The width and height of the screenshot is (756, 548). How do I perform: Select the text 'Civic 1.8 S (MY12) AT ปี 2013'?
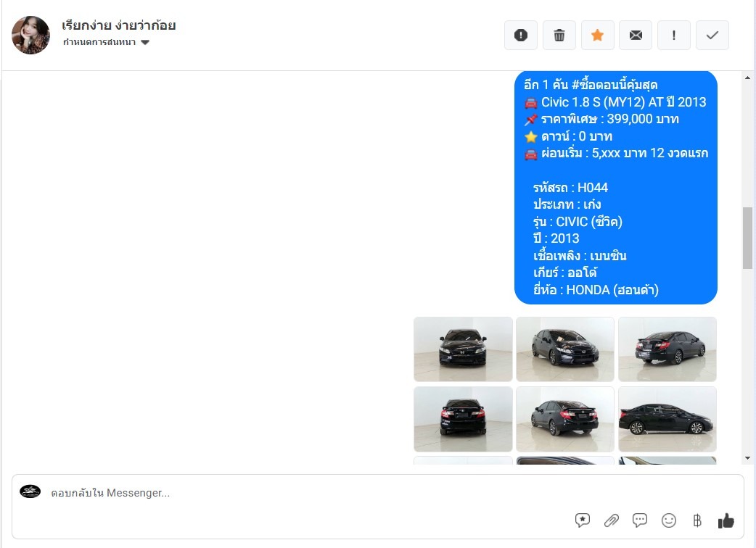623,102
